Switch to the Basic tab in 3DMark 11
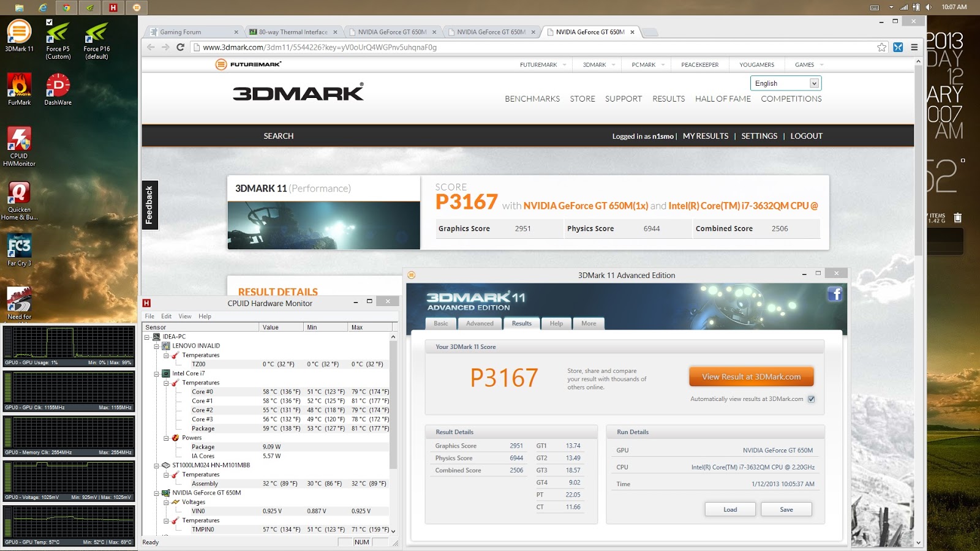 click(x=441, y=323)
